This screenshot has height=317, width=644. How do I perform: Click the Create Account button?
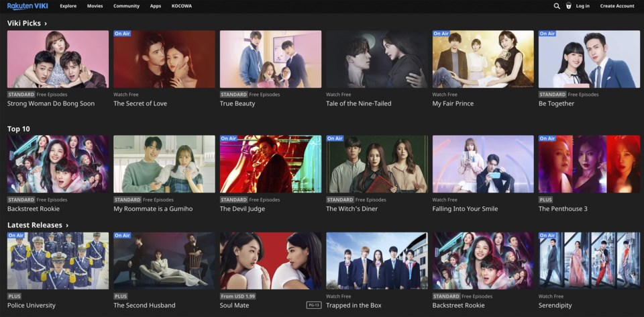click(617, 6)
